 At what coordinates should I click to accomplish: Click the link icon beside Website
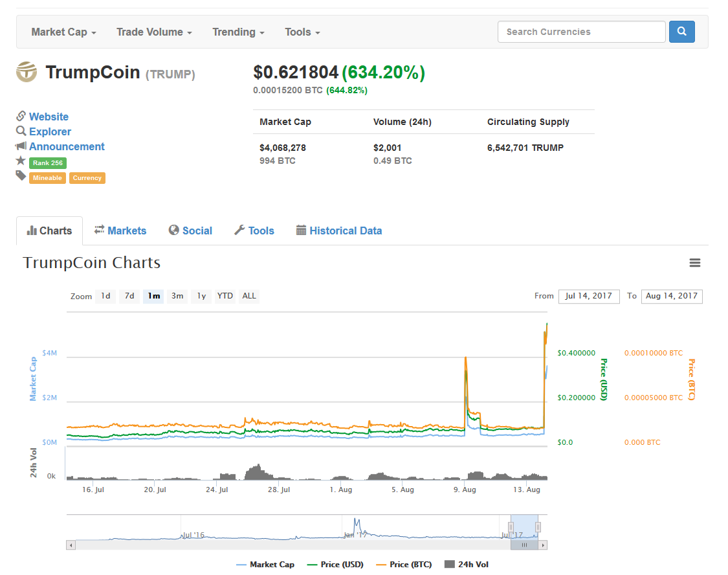[21, 116]
